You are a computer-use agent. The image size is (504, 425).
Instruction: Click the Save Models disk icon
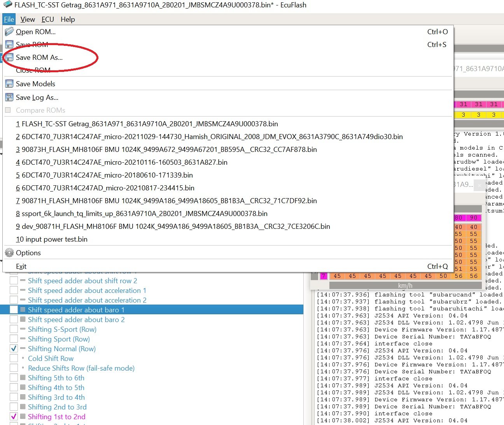click(9, 84)
